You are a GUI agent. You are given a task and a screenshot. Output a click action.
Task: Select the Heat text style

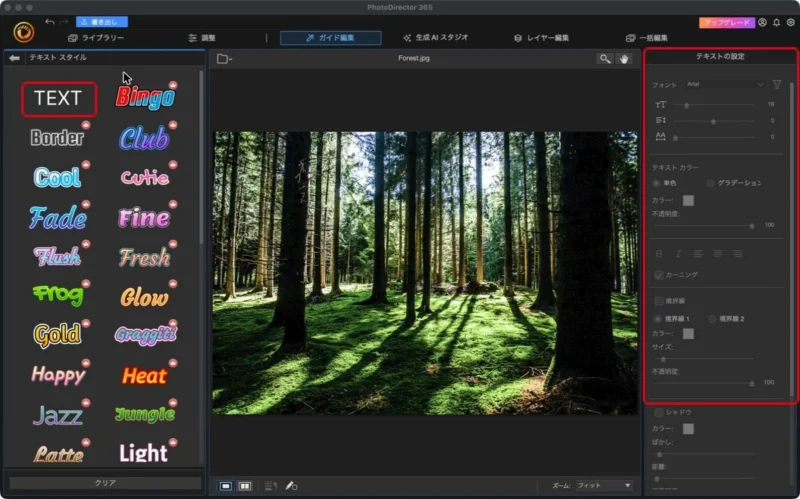145,376
